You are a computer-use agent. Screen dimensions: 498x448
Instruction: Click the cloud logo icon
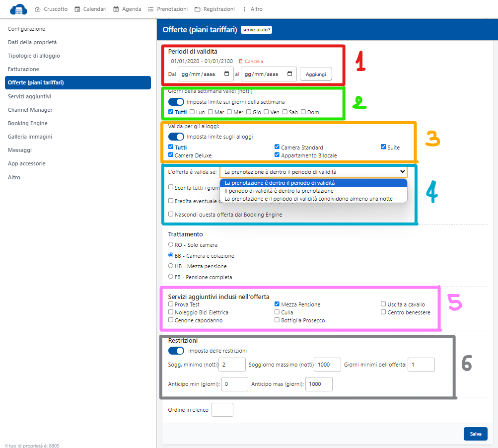(18, 9)
